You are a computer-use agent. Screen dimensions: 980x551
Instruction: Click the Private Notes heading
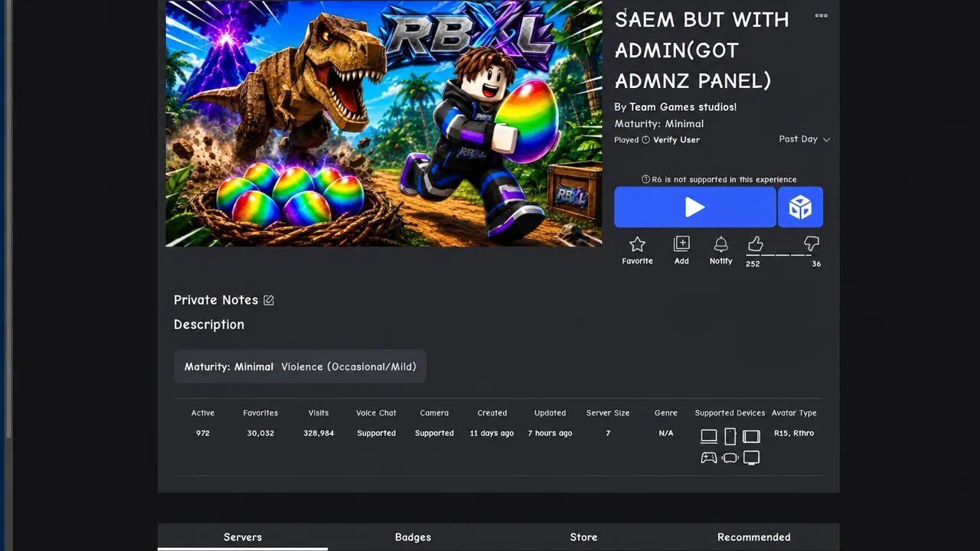216,300
